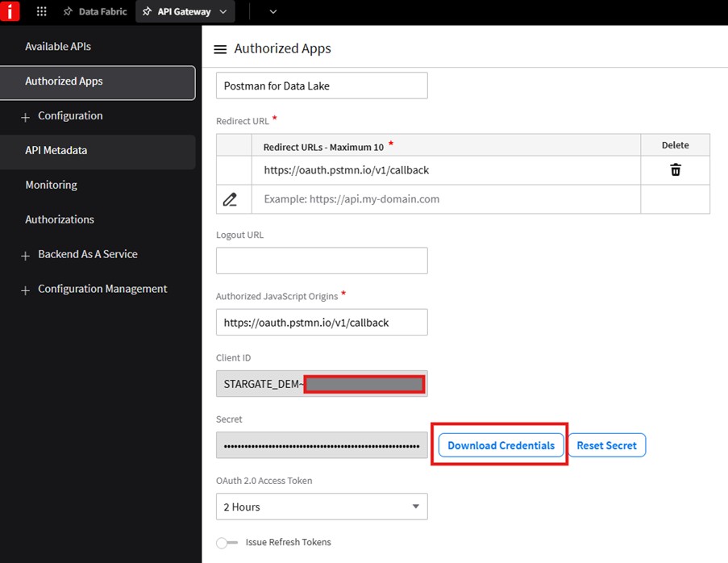Expand Backend As A Service section
The image size is (728, 563).
pyautogui.click(x=25, y=255)
